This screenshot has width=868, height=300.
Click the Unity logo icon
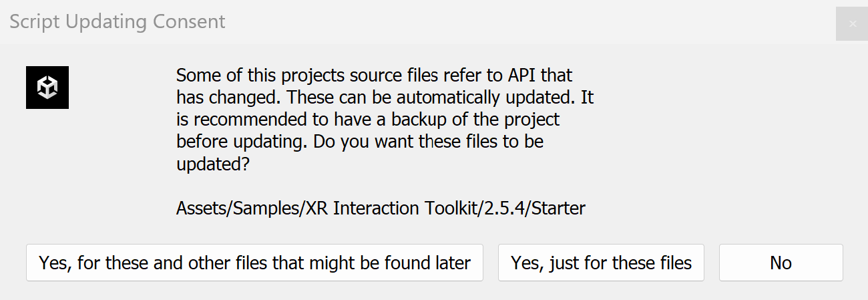47,88
